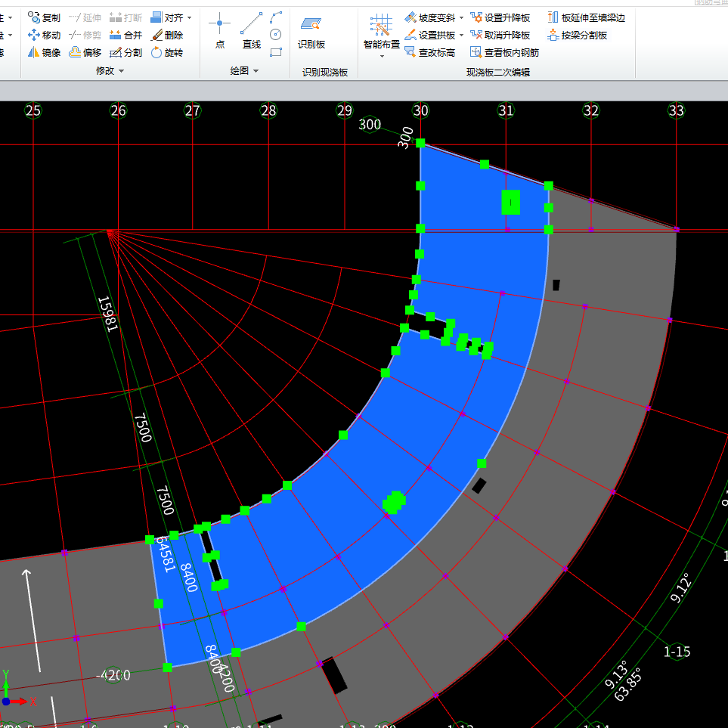Select the 移动 (Move) tool
Screen dimensions: 728x728
[x=44, y=35]
